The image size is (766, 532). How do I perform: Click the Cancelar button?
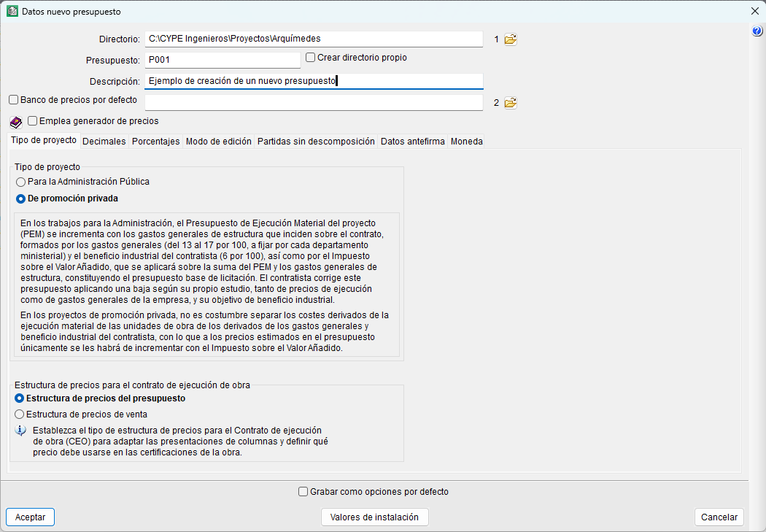[x=719, y=517]
